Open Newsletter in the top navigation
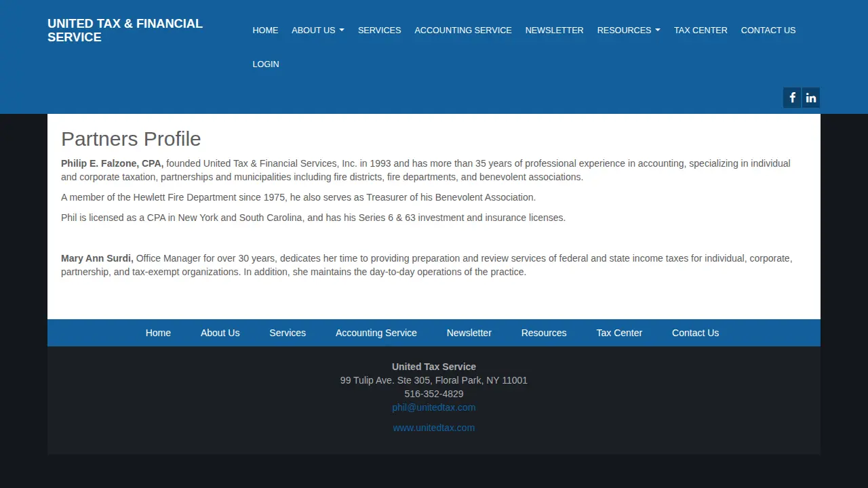868x488 pixels. 554,30
